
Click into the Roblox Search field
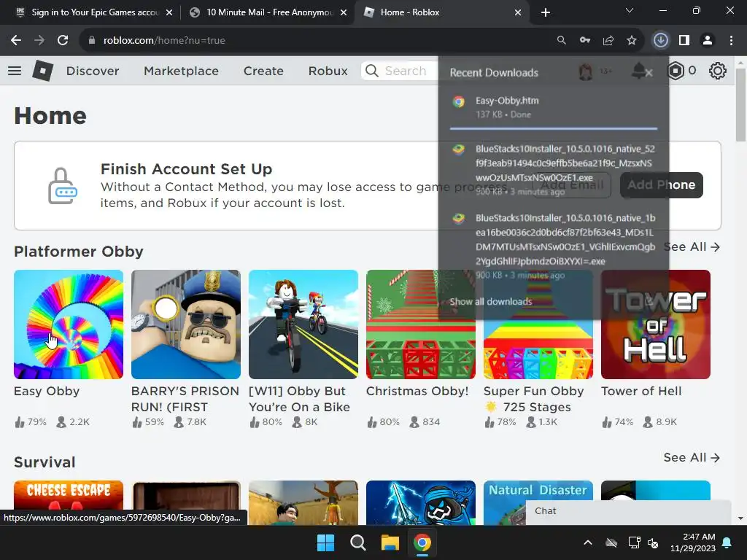405,71
